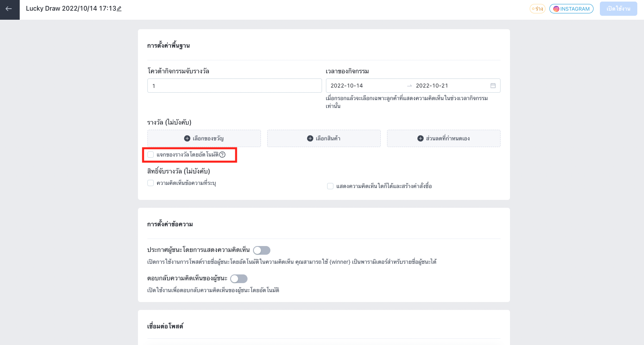The image size is (644, 345).
Task: Tick the ความคิดเห็นข้อความที่ระบุ checkbox
Action: pyautogui.click(x=151, y=183)
